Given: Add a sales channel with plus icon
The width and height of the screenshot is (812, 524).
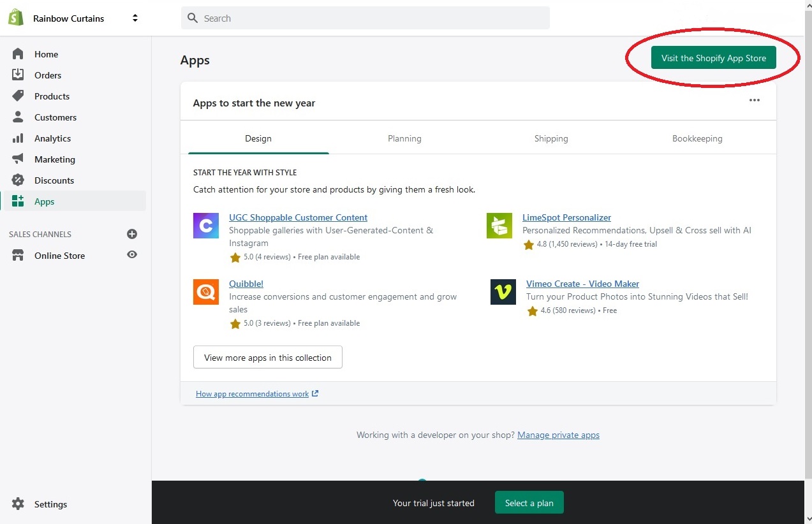Looking at the screenshot, I should click(x=132, y=234).
